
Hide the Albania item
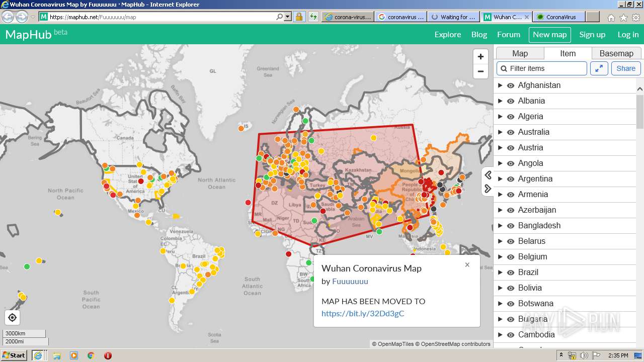(511, 101)
